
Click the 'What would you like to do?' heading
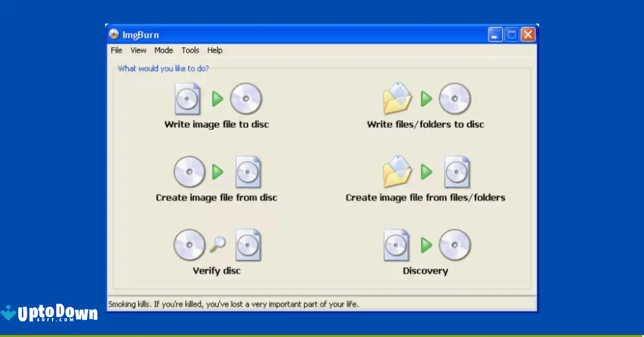pos(162,69)
